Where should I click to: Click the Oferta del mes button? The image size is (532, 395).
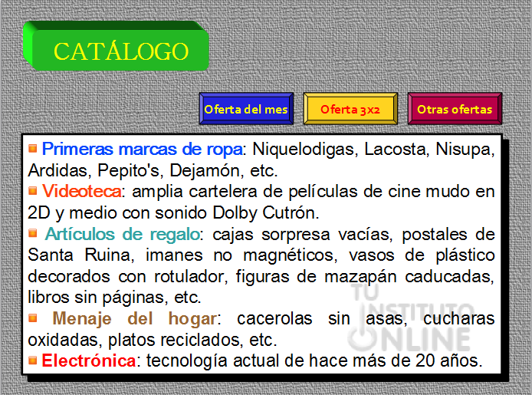coord(246,109)
